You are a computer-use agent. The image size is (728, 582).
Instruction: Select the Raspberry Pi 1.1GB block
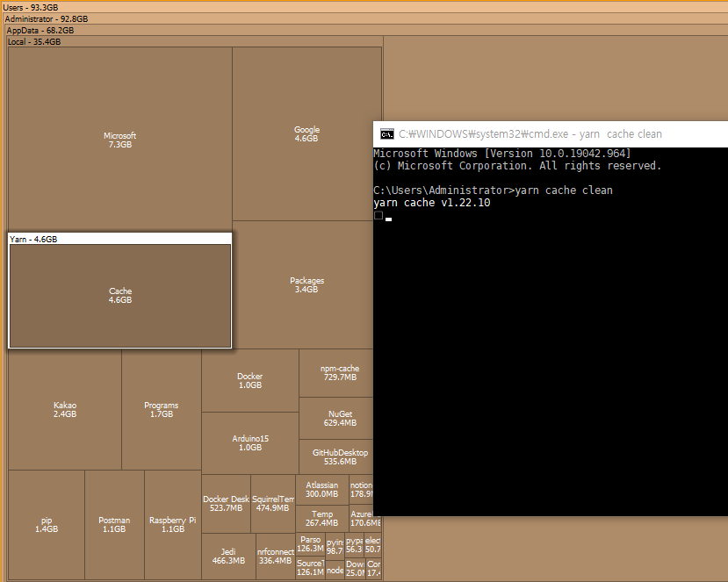[173, 524]
